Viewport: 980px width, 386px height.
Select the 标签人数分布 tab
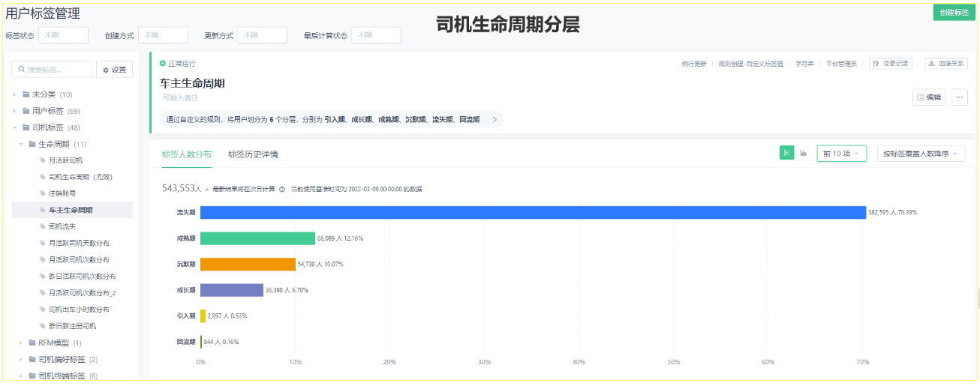187,154
